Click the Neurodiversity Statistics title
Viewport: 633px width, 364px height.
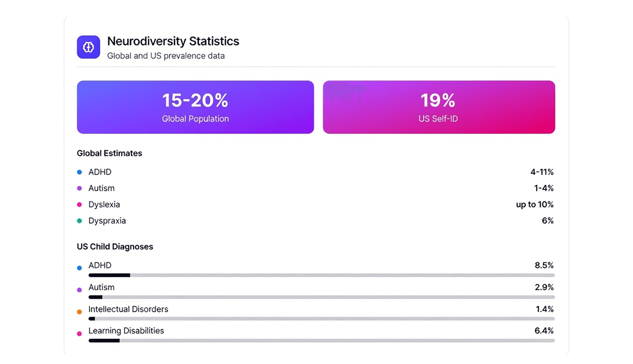[x=173, y=41]
